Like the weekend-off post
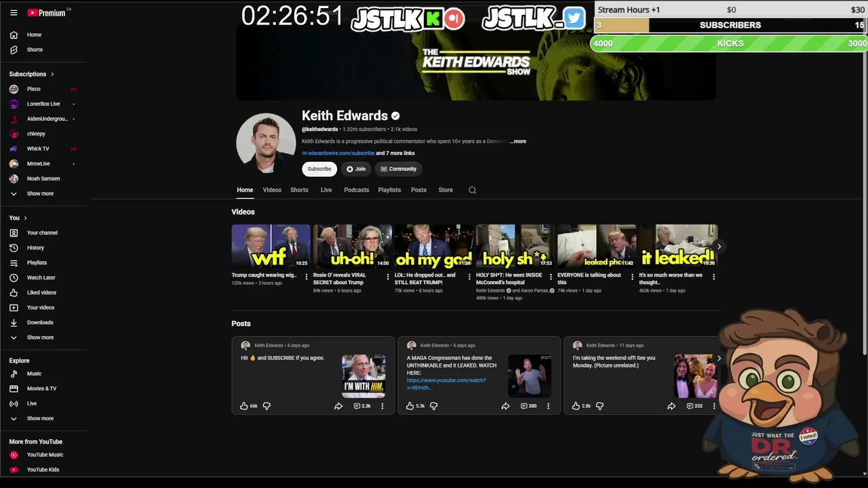Screen dimensions: 868x488 [x=576, y=406]
